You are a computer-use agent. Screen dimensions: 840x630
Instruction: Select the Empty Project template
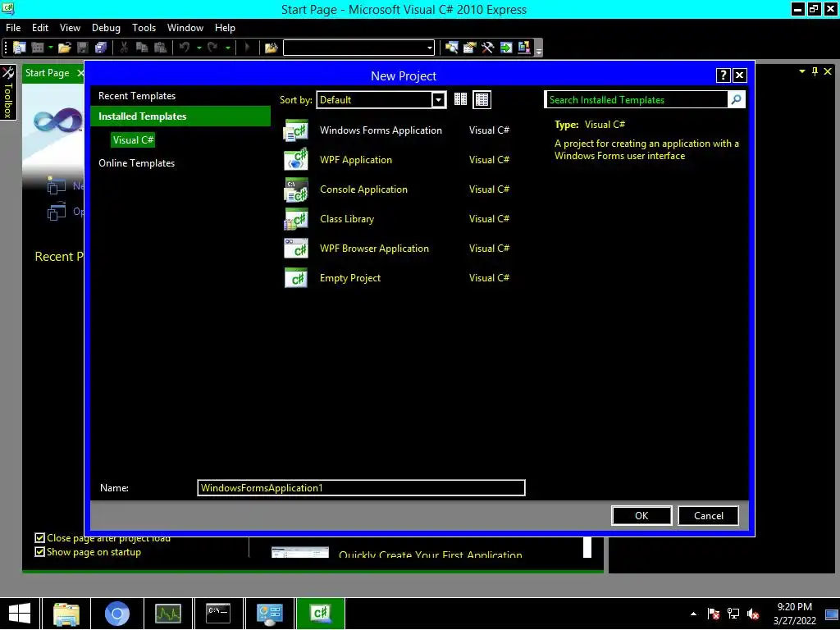(x=398, y=277)
